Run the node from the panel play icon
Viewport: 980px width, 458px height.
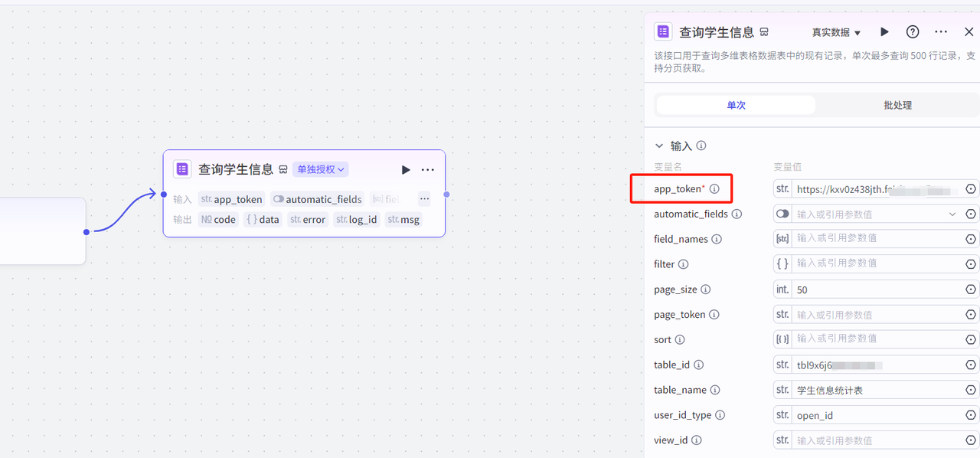click(884, 32)
